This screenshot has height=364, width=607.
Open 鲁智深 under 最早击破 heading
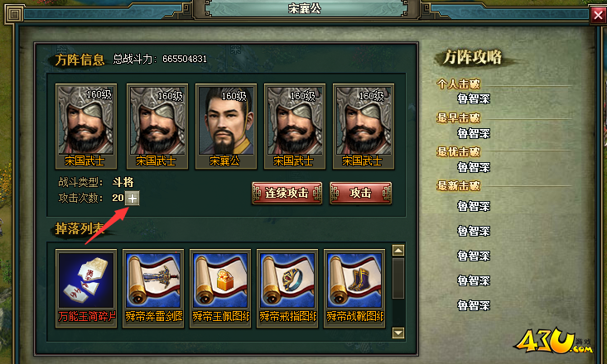pyautogui.click(x=474, y=133)
